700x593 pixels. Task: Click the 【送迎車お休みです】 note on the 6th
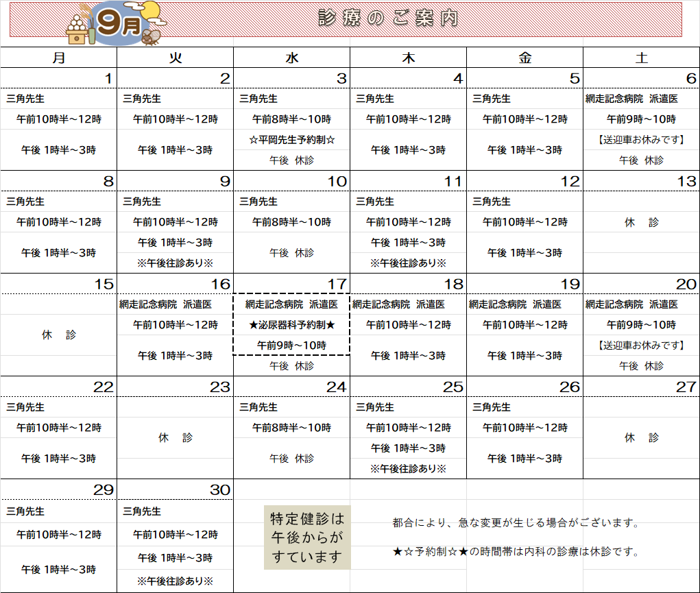coord(641,140)
